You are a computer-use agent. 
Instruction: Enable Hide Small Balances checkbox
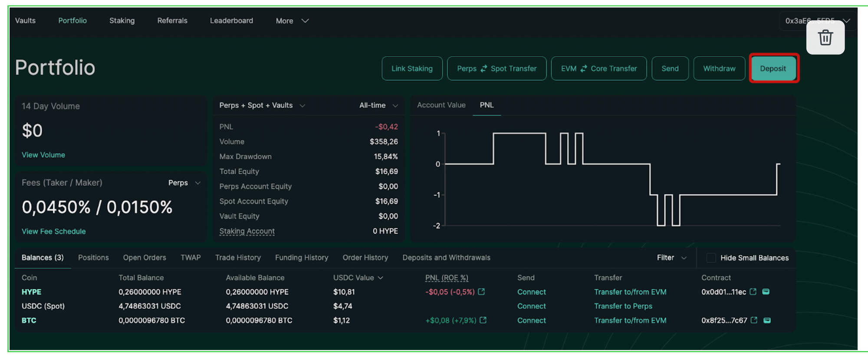click(711, 258)
